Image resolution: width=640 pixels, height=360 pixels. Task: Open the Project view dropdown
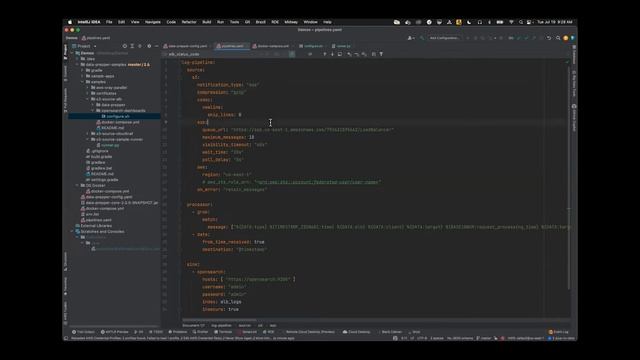[84, 46]
